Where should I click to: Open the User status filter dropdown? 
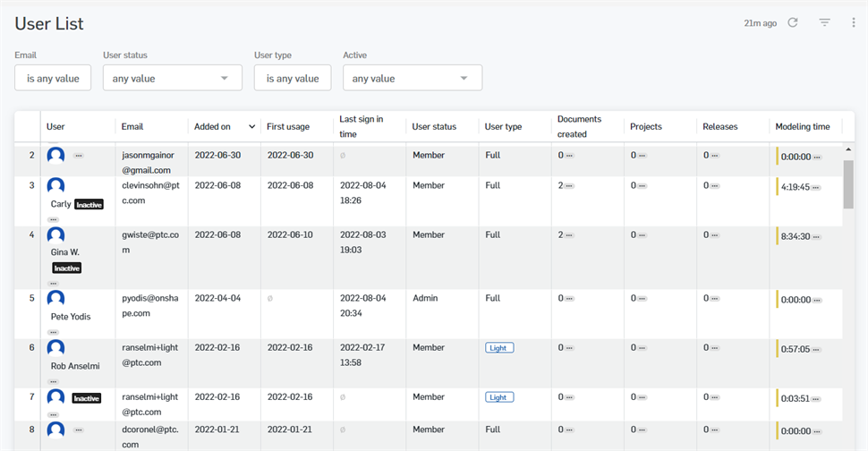coord(172,78)
